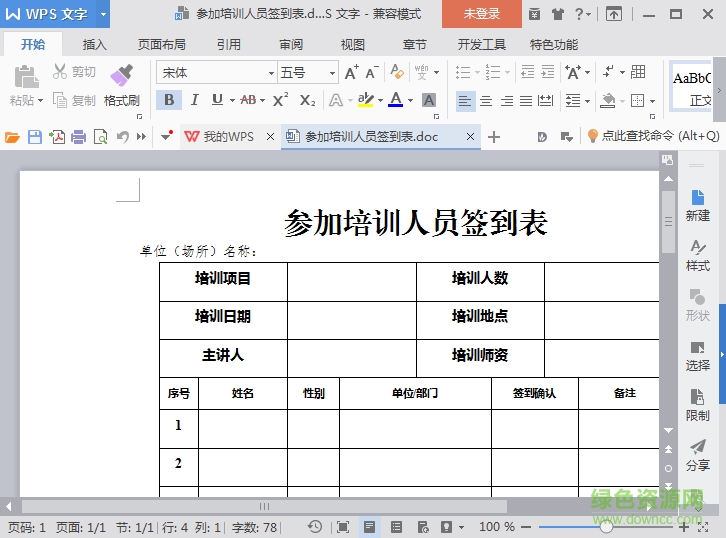
Task: Apply superscript formatting (X²)
Action: tap(280, 100)
